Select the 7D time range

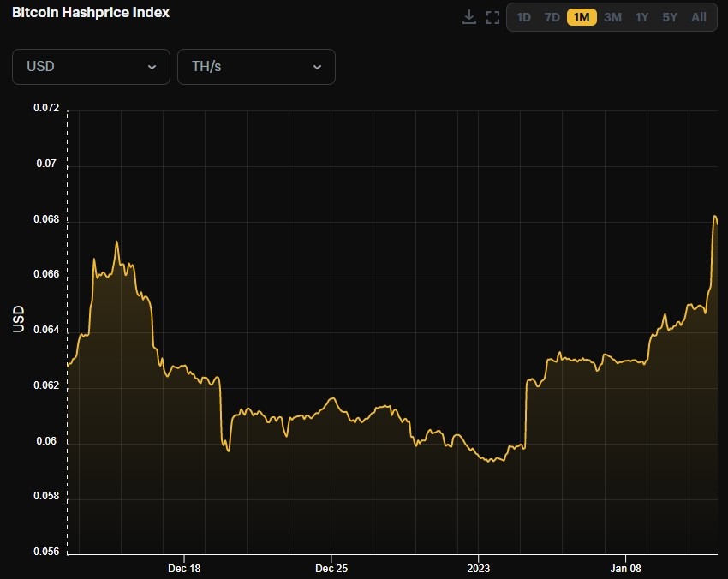coord(552,17)
